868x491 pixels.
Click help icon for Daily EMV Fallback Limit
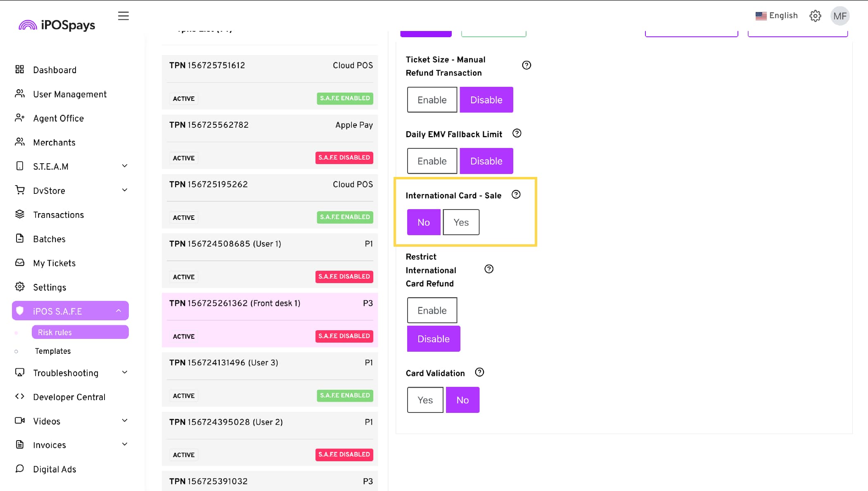click(517, 133)
